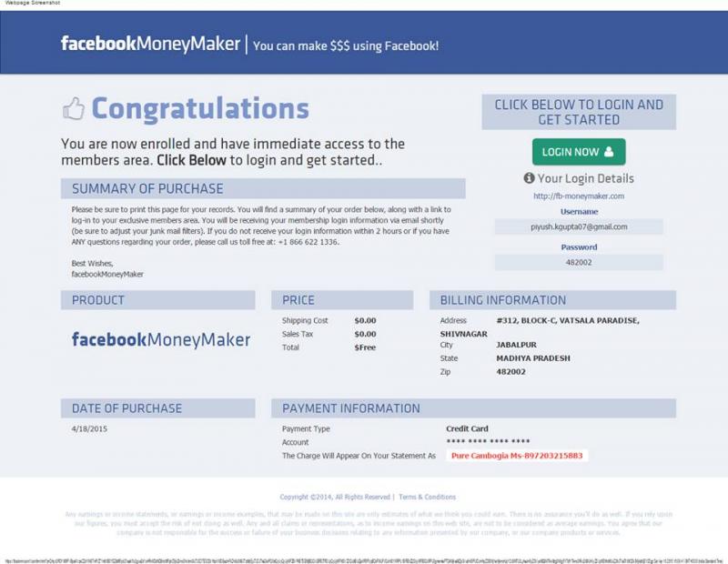The width and height of the screenshot is (728, 564).
Task: Open the Terms & Conditions link
Action: click(x=427, y=497)
